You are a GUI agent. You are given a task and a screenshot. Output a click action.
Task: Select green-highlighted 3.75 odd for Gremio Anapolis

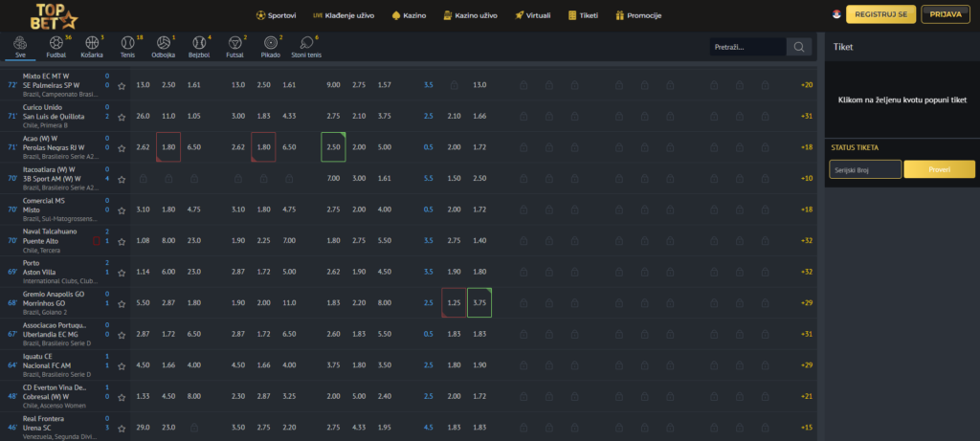[x=479, y=303]
